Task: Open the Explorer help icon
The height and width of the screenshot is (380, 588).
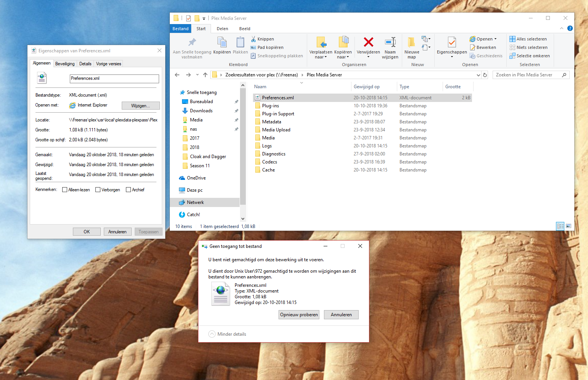Action: tap(570, 28)
